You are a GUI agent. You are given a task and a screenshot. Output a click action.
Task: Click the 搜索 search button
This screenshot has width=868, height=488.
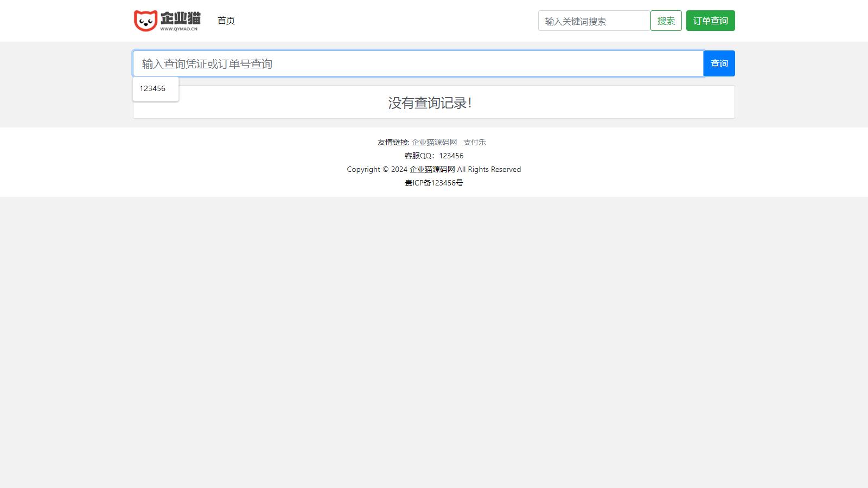(666, 21)
